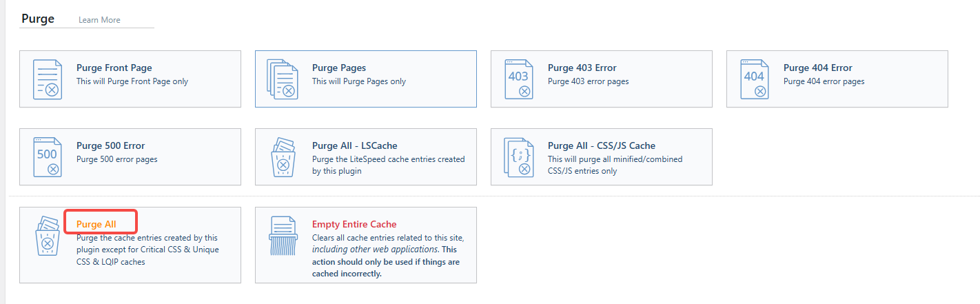Screen dimensions: 980x304
Task: Click the Empty Entire Cache shredder icon
Action: [283, 236]
